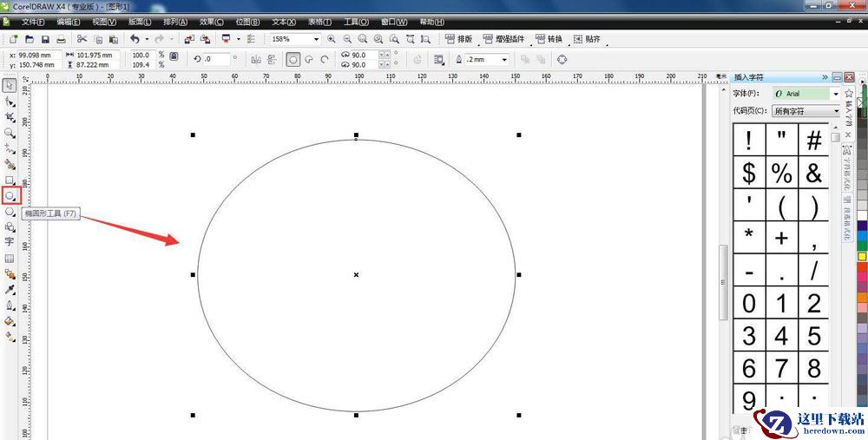Toggle the lock ratio button
The image size is (868, 440).
click(174, 56)
